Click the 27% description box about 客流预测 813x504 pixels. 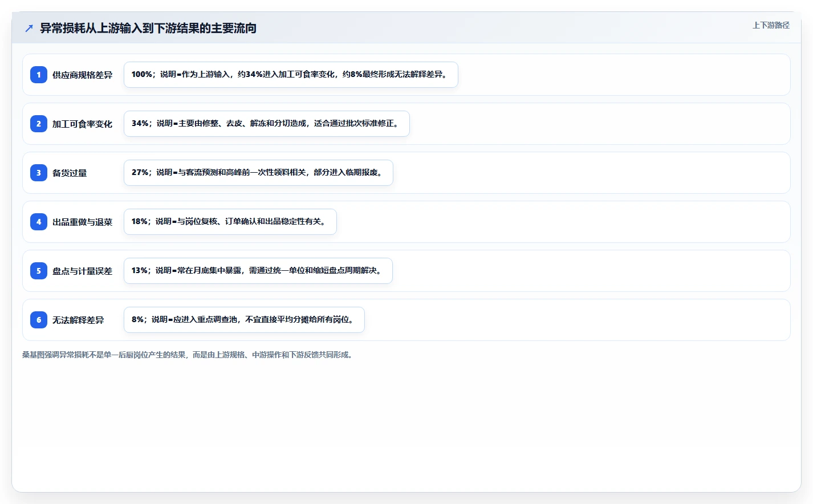point(258,173)
